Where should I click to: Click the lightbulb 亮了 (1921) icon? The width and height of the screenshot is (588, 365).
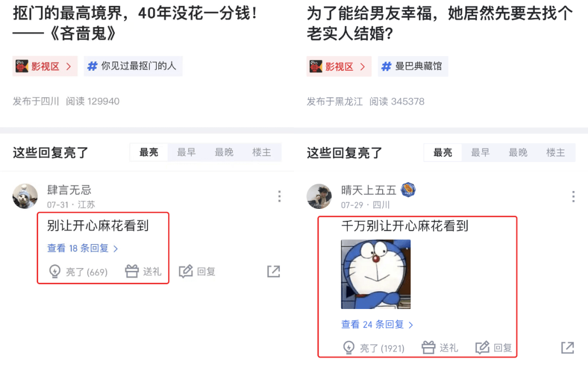[349, 348]
